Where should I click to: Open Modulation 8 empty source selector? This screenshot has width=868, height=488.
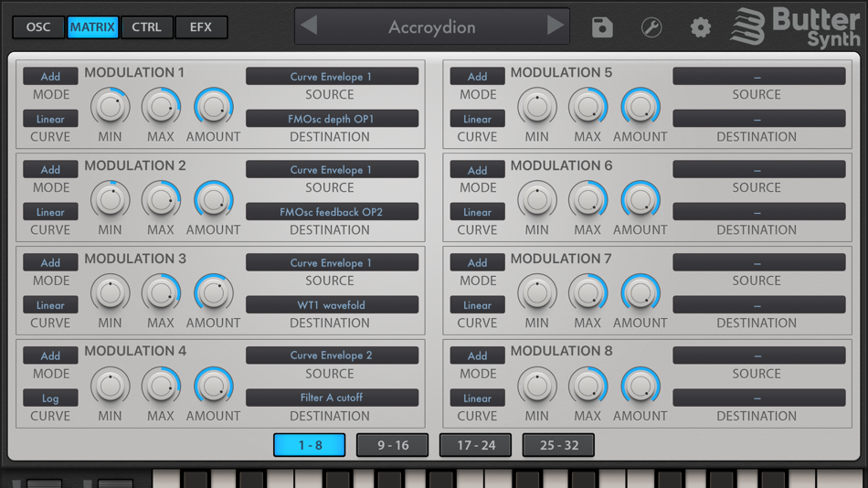pos(759,355)
